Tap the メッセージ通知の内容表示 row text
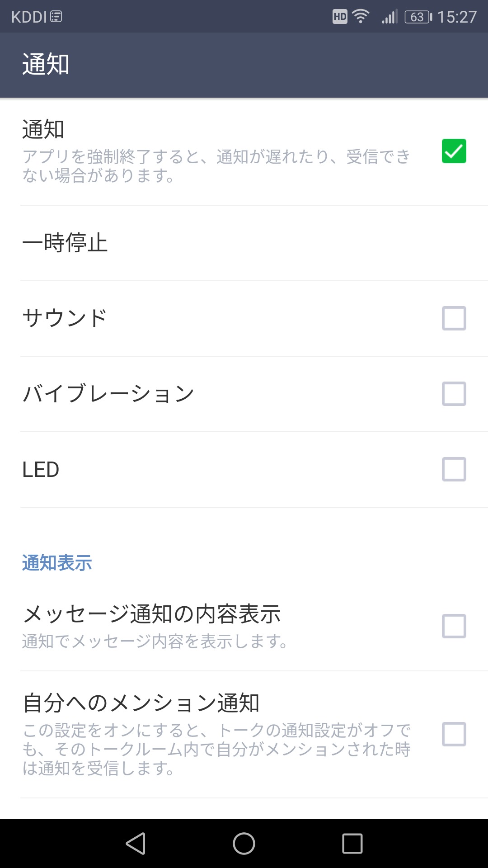488x868 pixels. [152, 614]
